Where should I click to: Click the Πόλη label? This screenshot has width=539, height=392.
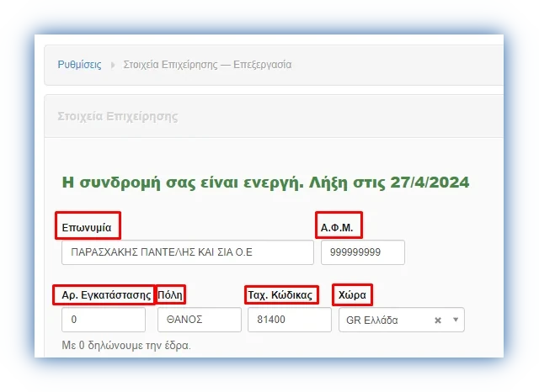coord(170,295)
